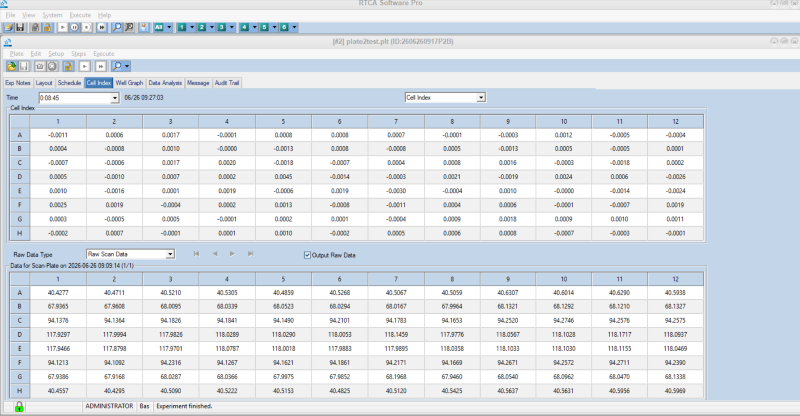
Task: Click row H header in raw data table
Action: pyautogui.click(x=20, y=390)
